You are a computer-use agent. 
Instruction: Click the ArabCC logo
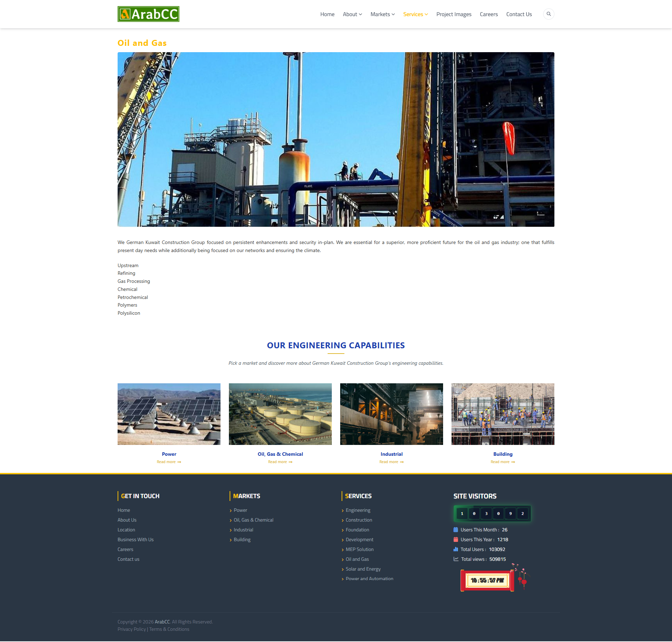[x=148, y=14]
